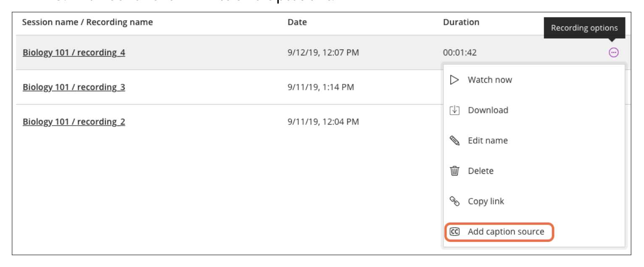Viewport: 644px width, 267px height.
Task: Click the Delete trash can icon
Action: (x=454, y=171)
